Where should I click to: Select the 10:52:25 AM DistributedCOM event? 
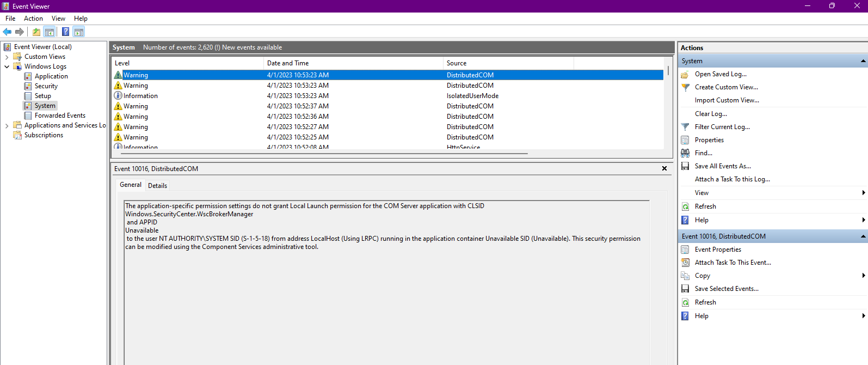[388, 137]
